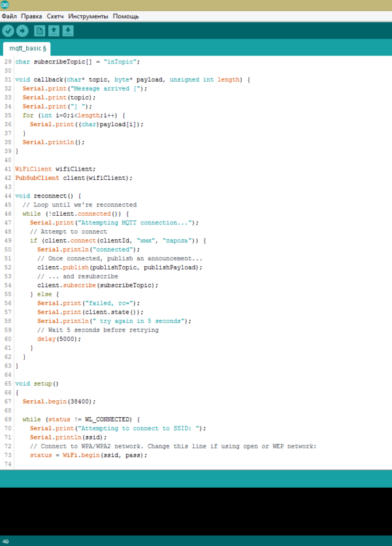
Task: Click the "пароль" string on line 49
Action: pos(176,241)
